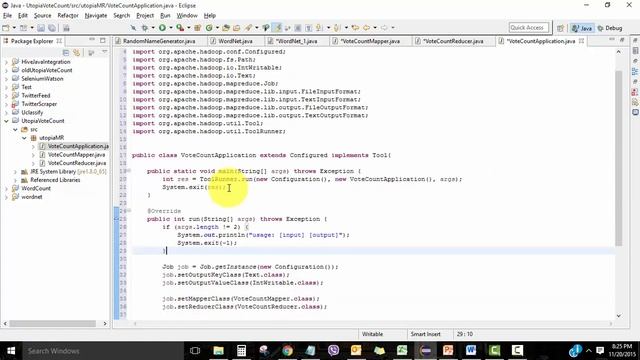
Task: Expand the JRE System Library node
Action: [16, 172]
